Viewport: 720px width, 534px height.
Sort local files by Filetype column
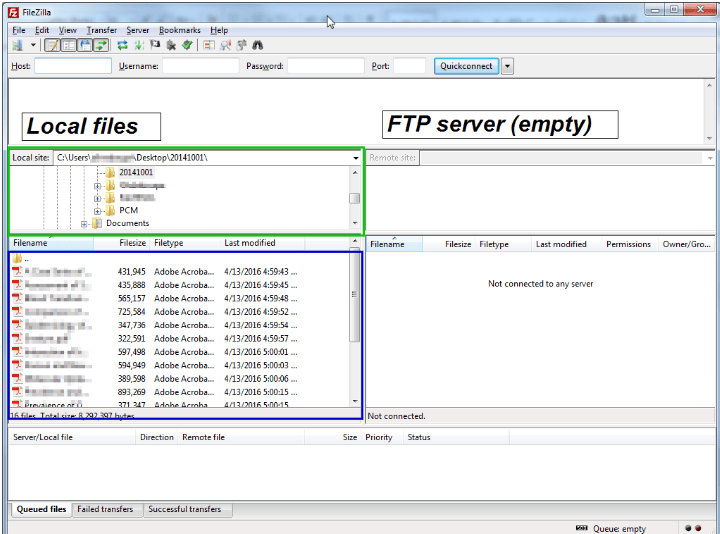click(x=185, y=243)
